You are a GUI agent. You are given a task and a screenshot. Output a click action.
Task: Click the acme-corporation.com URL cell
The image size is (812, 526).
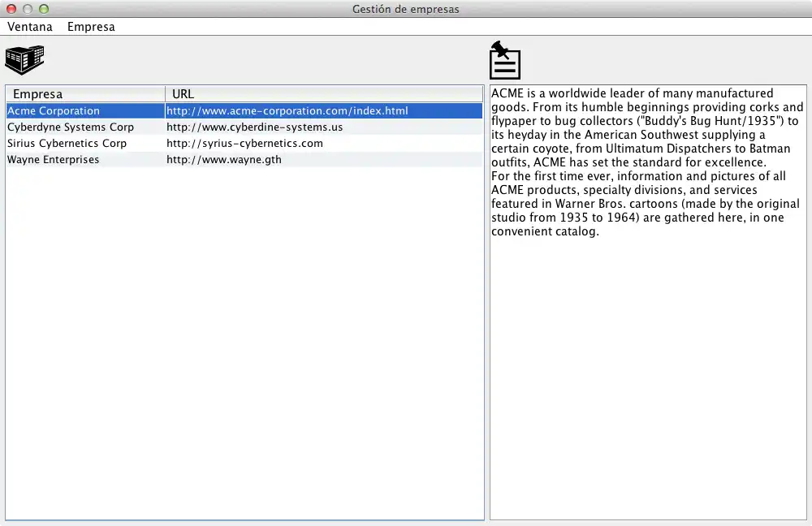[324, 110]
